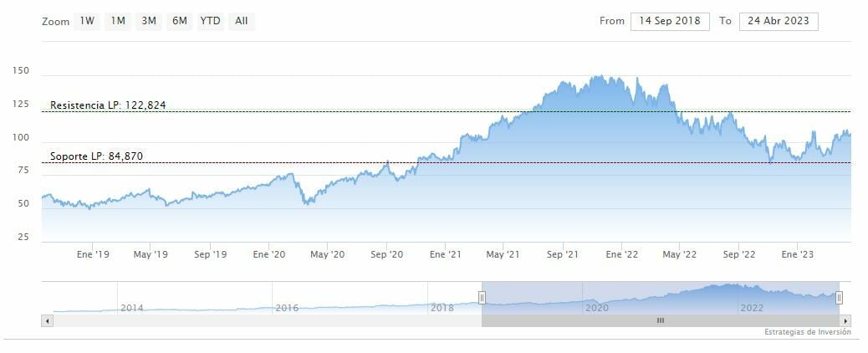Select the 1M zoom range
Screen dimensions: 868x353
pos(118,21)
